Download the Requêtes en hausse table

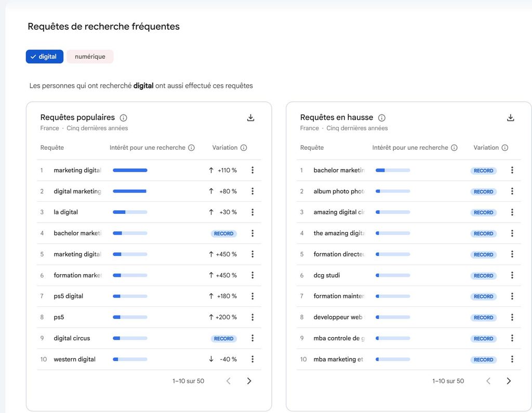pos(510,118)
